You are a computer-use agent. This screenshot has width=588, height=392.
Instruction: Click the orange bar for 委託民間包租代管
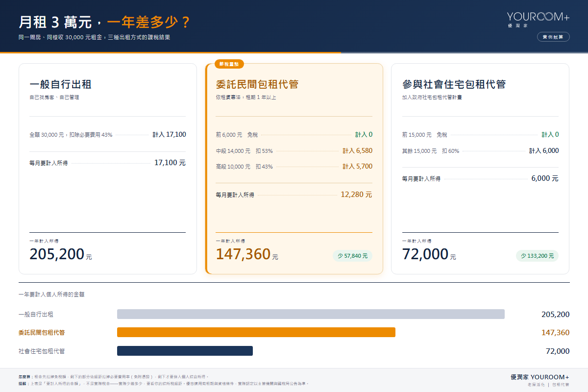(256, 332)
